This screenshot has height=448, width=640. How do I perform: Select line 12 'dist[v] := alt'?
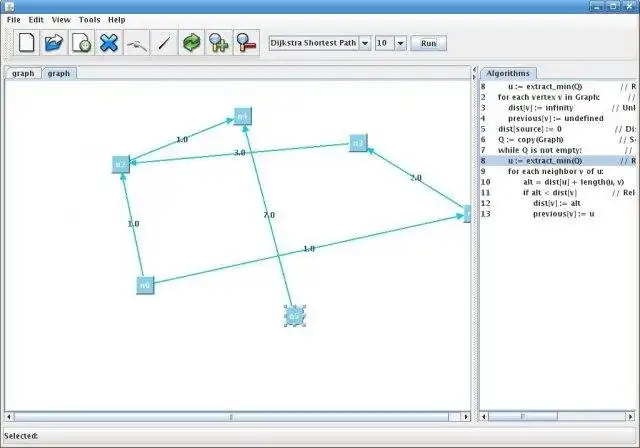558,203
